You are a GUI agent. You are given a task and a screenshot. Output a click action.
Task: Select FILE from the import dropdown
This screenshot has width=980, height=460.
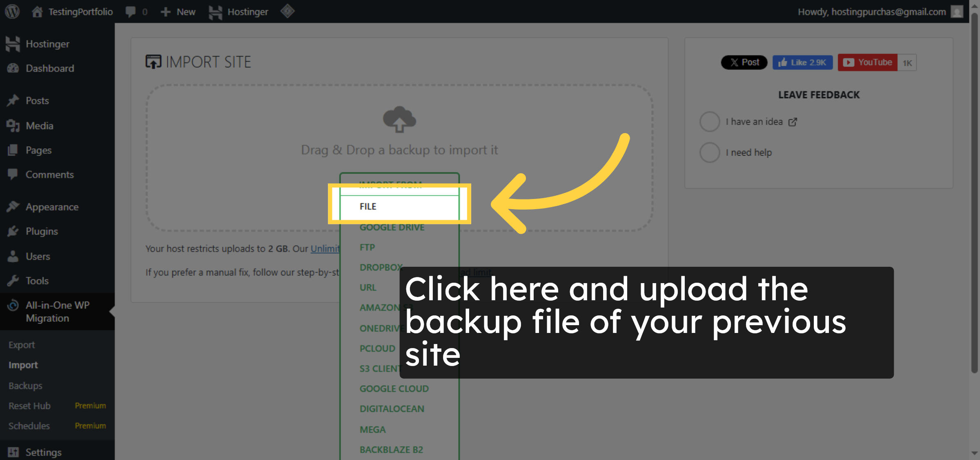367,206
